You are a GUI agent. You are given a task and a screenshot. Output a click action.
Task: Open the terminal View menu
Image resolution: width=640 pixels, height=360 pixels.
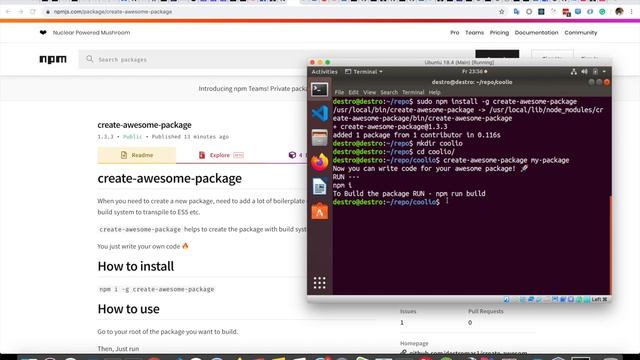click(369, 92)
